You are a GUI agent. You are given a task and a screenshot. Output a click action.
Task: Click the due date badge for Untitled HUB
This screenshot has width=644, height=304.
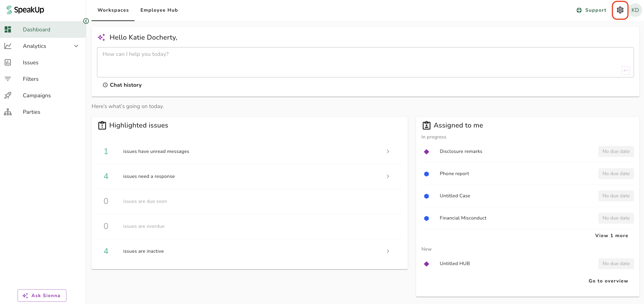click(616, 263)
